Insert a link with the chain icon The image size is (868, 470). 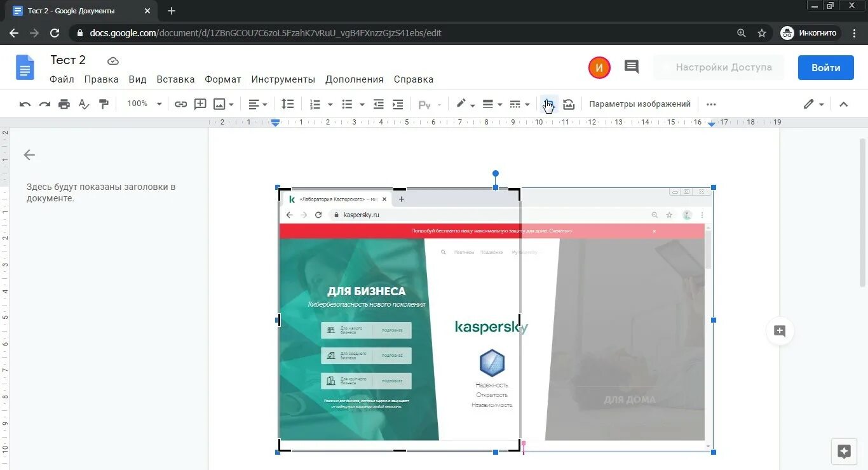point(181,104)
